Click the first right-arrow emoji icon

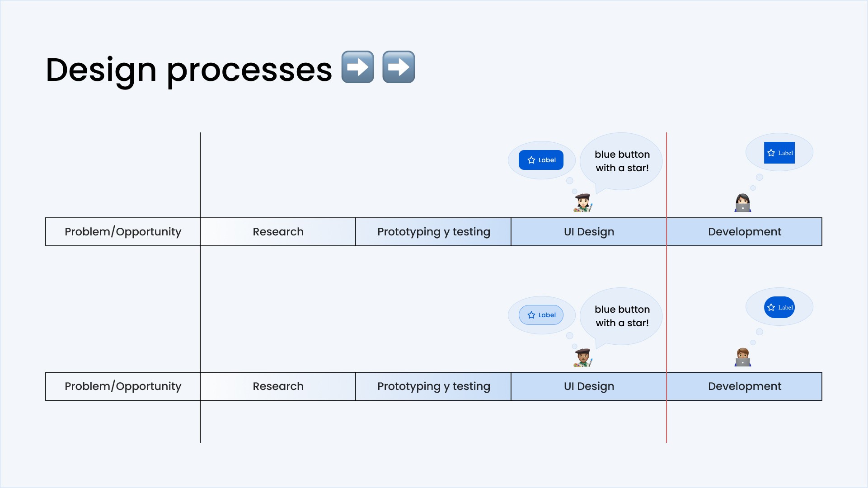point(358,67)
